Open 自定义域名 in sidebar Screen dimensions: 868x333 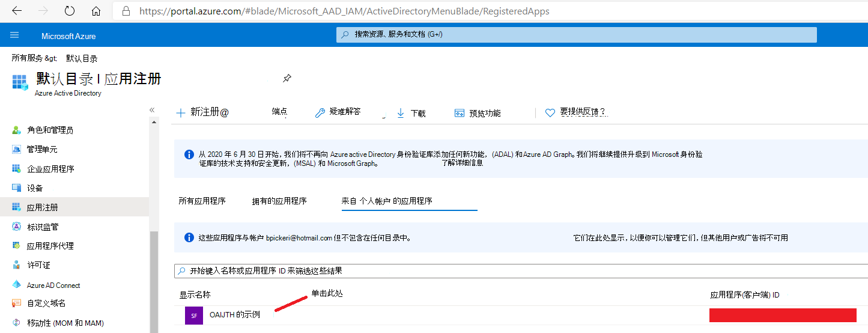(x=46, y=303)
